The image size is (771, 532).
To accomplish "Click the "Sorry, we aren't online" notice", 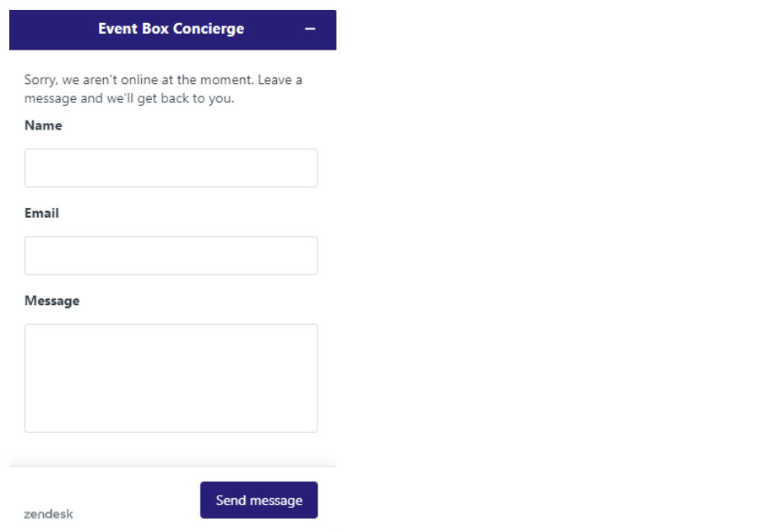I will pyautogui.click(x=163, y=80).
